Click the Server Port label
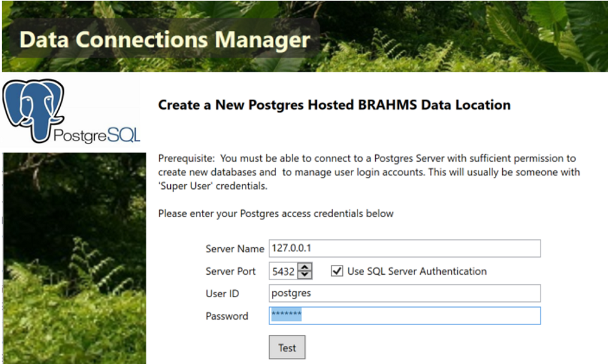This screenshot has height=364, width=608. (x=230, y=271)
